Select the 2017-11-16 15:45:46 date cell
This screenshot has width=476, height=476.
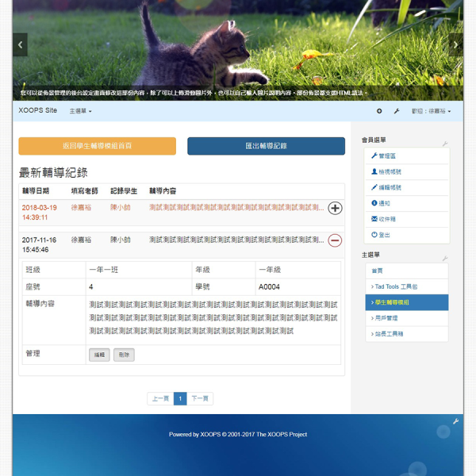tap(40, 244)
